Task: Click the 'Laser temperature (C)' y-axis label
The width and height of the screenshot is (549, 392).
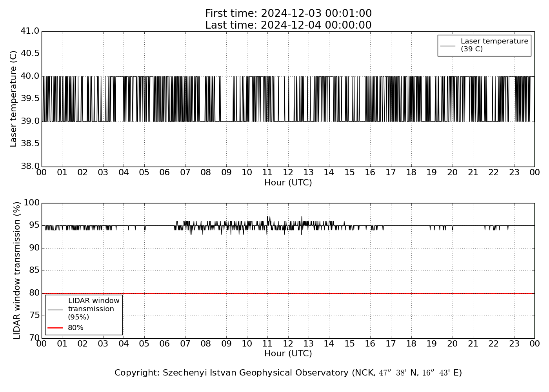Action: click(14, 99)
